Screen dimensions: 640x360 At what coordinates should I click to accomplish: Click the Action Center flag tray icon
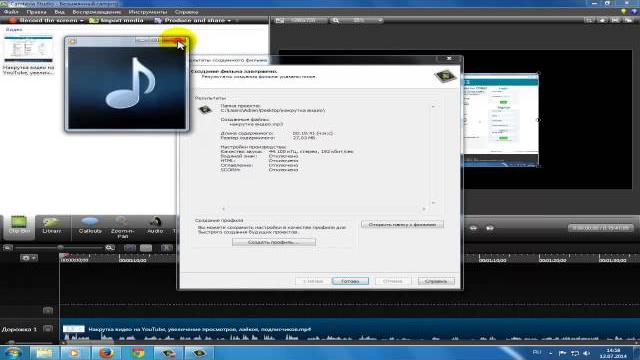point(562,353)
